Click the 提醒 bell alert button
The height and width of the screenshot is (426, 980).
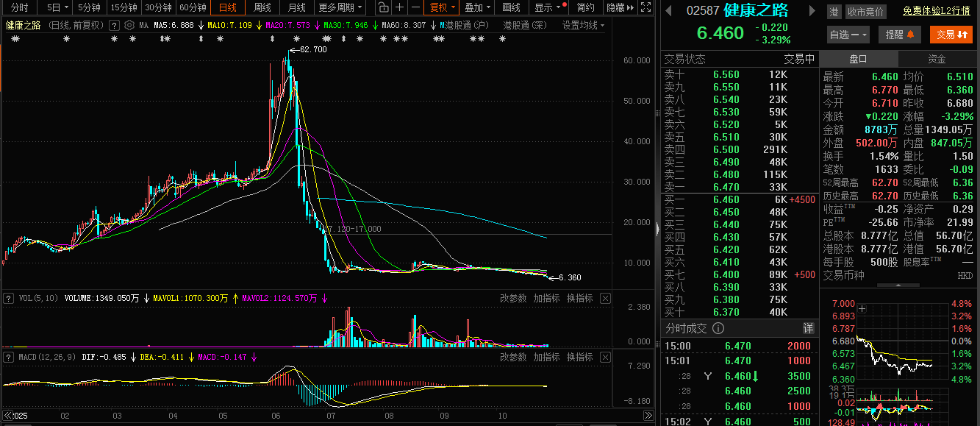900,35
